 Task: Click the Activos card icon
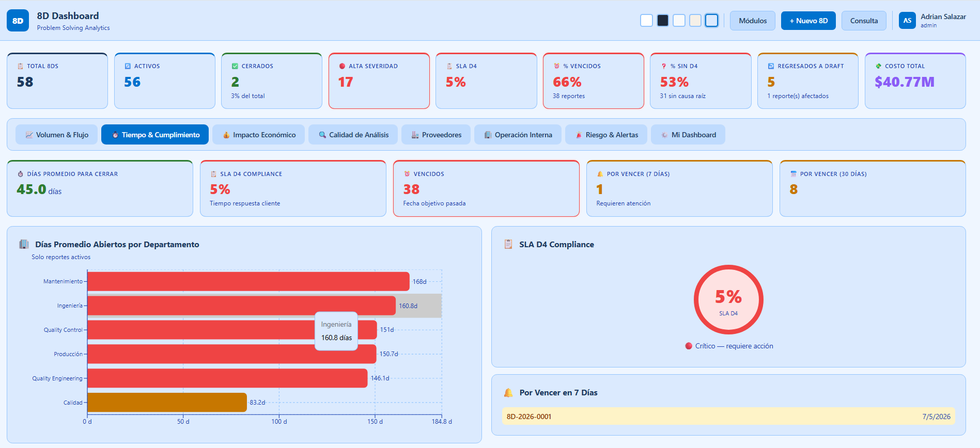(x=128, y=66)
